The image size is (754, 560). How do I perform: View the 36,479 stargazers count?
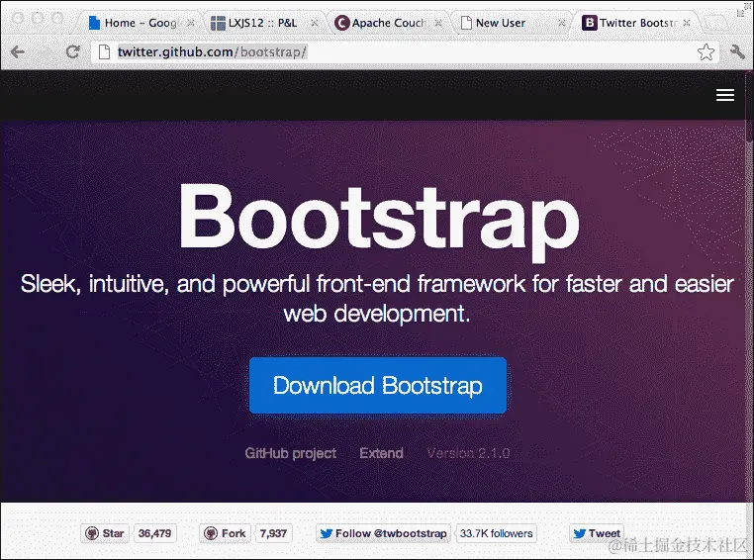pyautogui.click(x=154, y=533)
